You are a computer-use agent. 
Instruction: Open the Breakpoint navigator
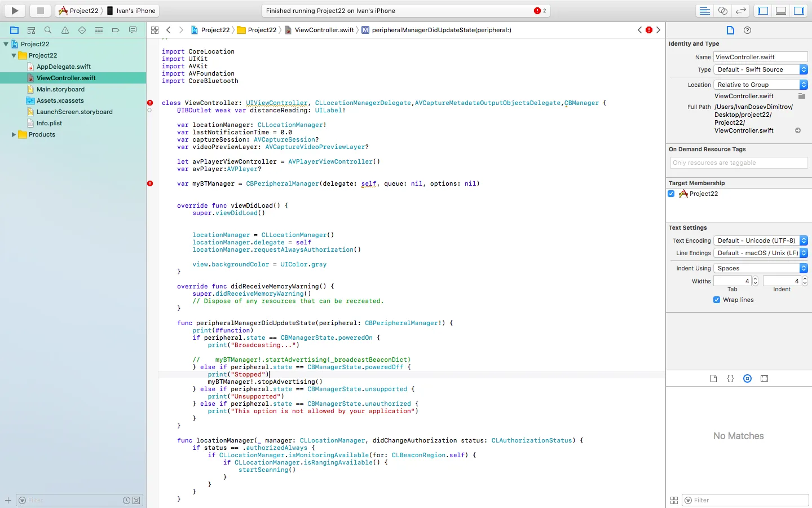116,30
